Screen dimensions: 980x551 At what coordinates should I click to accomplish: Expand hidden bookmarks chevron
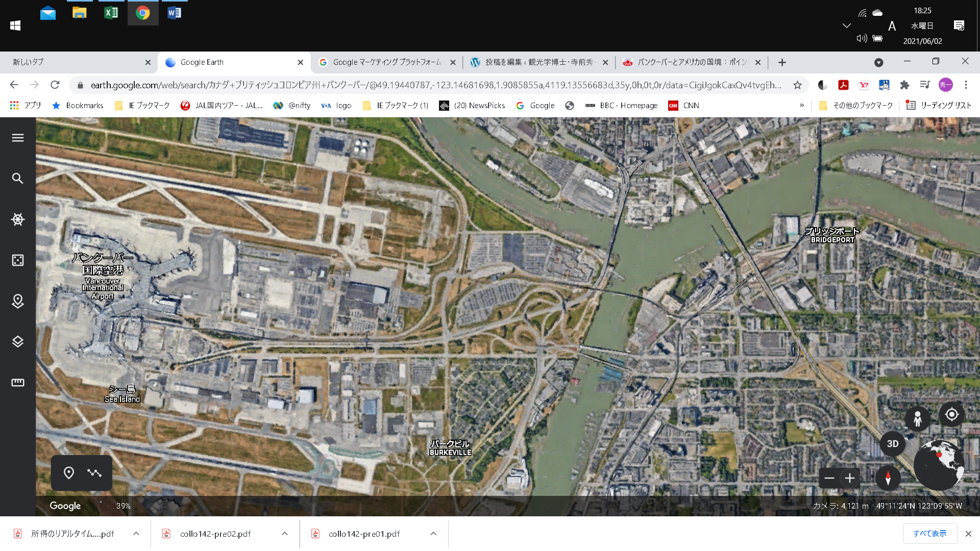coord(802,106)
